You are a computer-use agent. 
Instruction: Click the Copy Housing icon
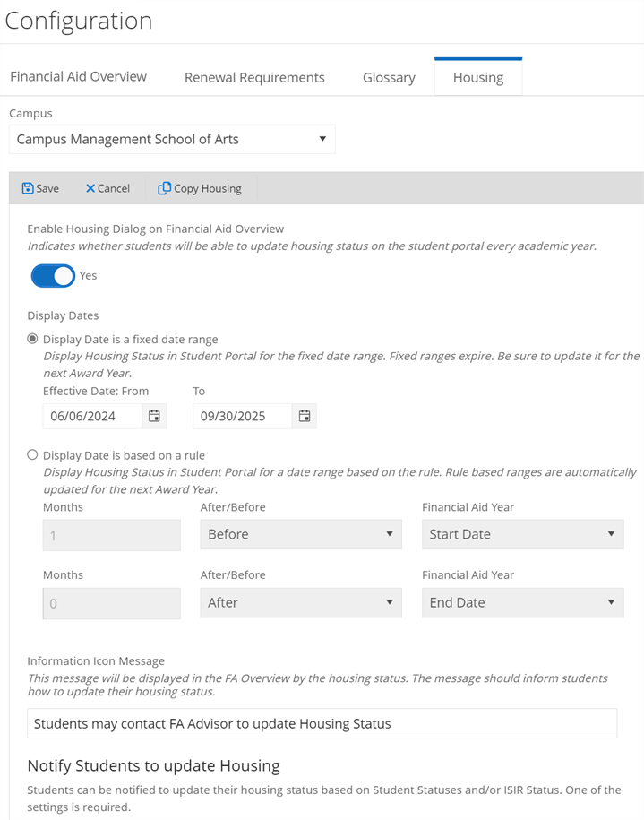[x=166, y=188]
